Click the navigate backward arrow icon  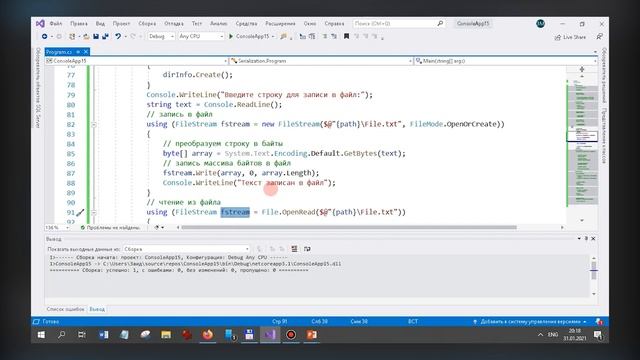coord(44,36)
